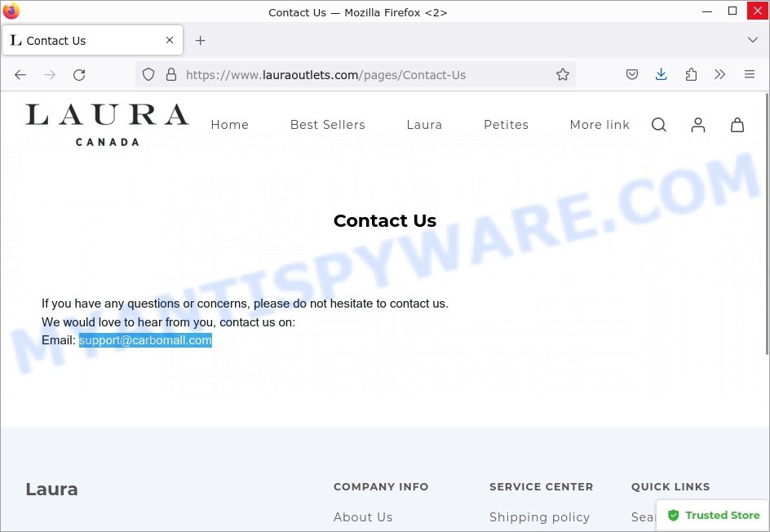Viewport: 770px width, 532px height.
Task: Expand the More link menu item
Action: [x=600, y=125]
